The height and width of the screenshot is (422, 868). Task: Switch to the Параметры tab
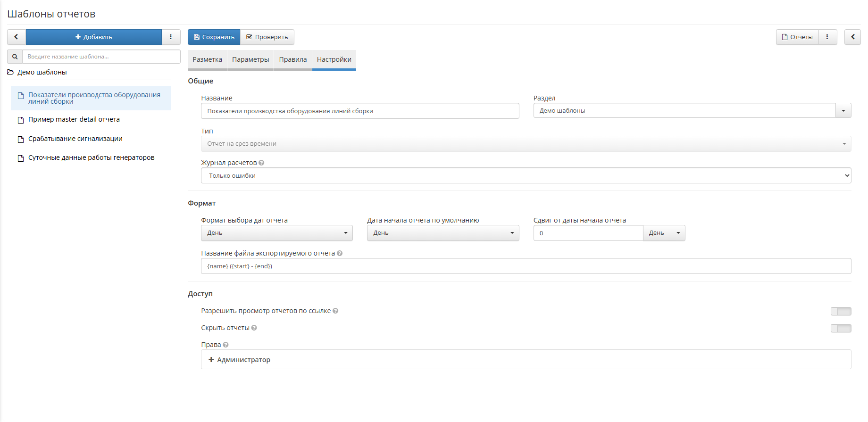point(250,59)
